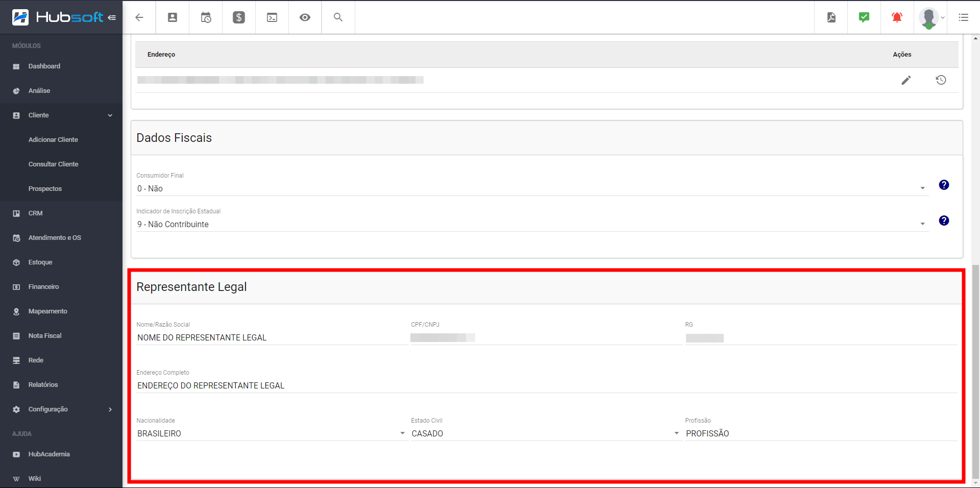Click the Profissão input field
Image resolution: width=980 pixels, height=488 pixels.
pos(820,433)
